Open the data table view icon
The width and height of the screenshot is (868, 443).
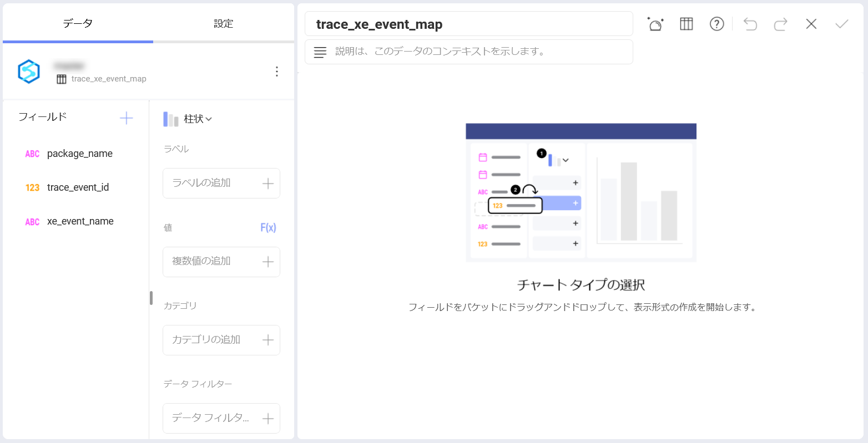[687, 24]
